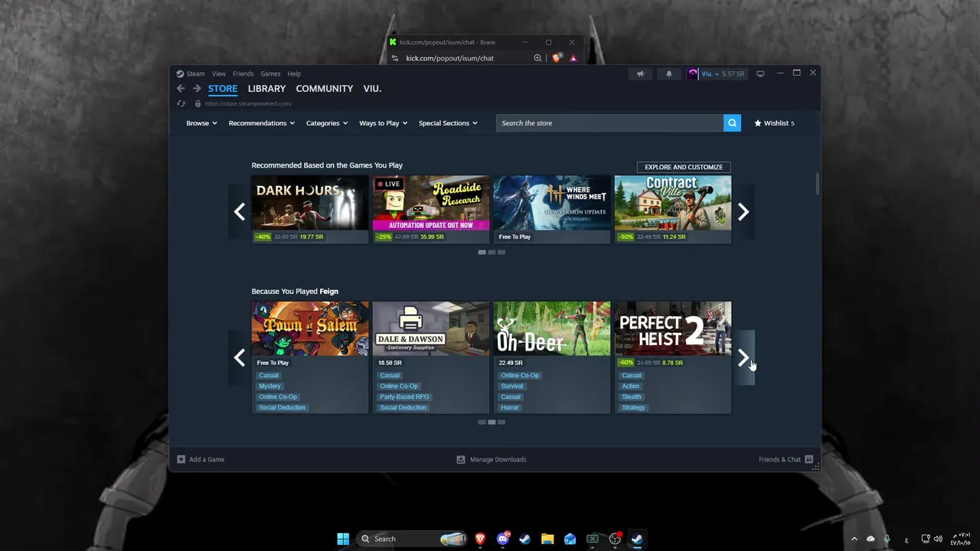Click the Friends & Chat label
Viewport: 980px width, 551px height.
pyautogui.click(x=779, y=459)
